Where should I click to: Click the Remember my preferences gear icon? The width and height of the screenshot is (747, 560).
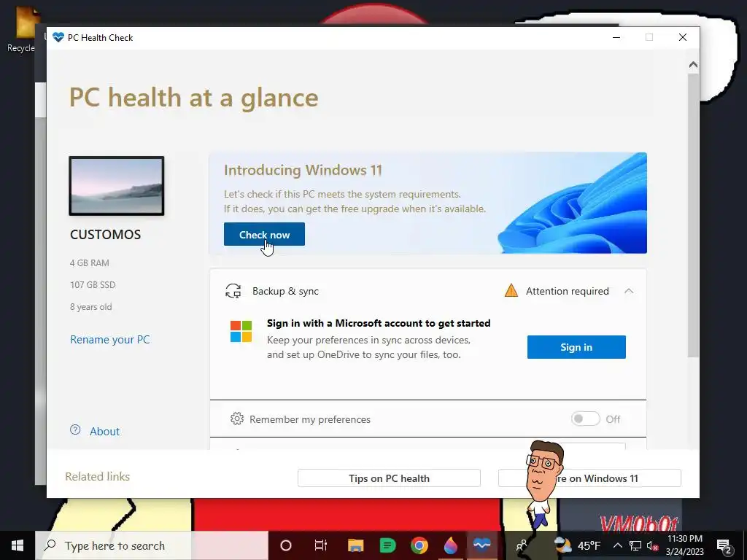(x=237, y=419)
